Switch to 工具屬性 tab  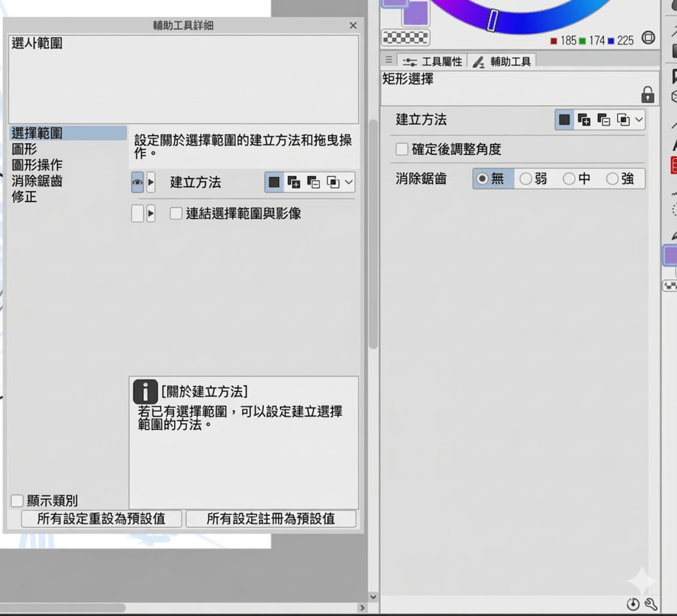point(432,62)
